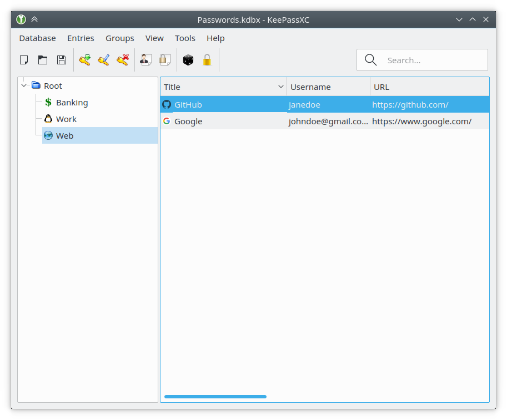Click the https://github.com/ URL cell
The height and width of the screenshot is (420, 507).
[x=430, y=105]
